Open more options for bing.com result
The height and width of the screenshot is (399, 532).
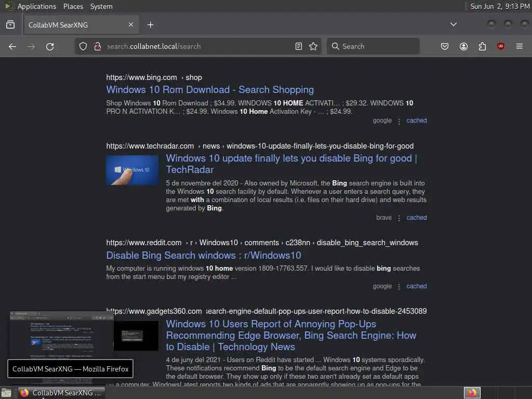pyautogui.click(x=399, y=121)
